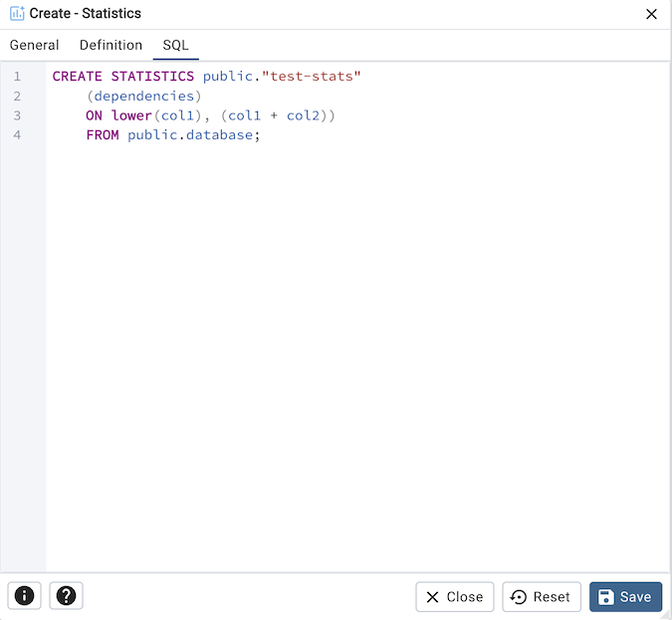Click the "test-stats" string
This screenshot has width=672, height=620.
tap(312, 77)
